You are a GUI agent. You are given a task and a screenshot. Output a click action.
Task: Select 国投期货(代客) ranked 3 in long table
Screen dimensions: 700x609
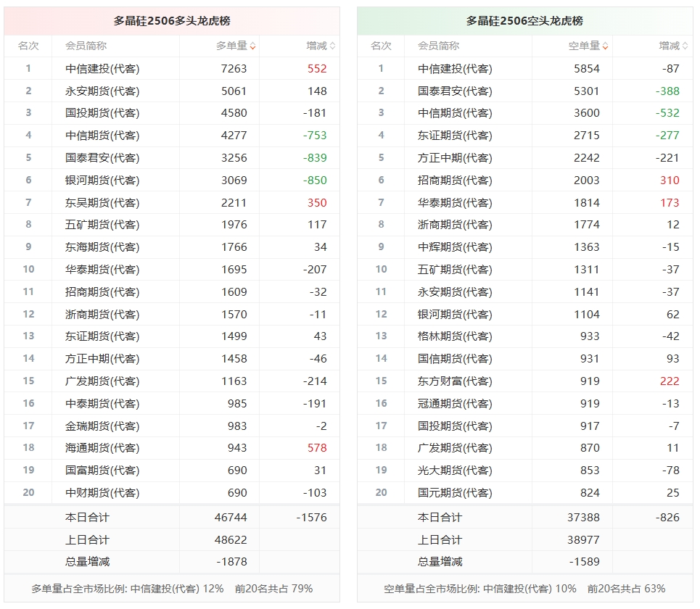(x=102, y=113)
